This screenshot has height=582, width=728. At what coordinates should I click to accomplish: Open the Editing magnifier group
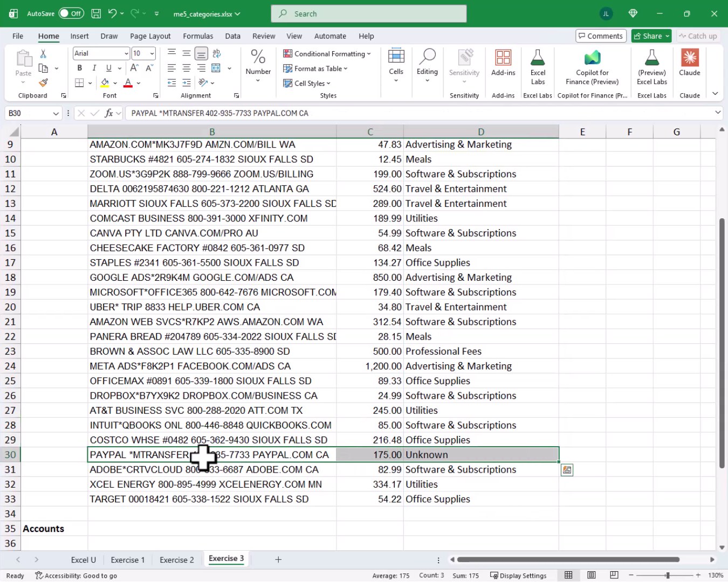click(x=427, y=65)
